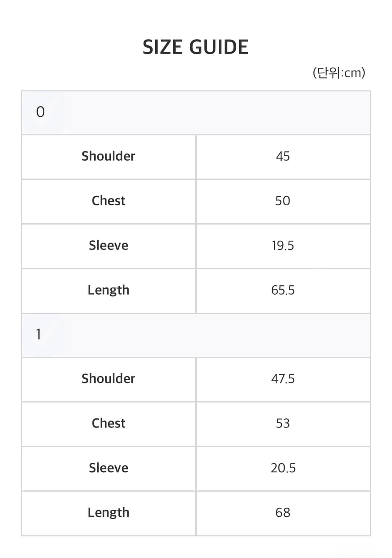The width and height of the screenshot is (392, 558).
Task: Select the sleeve value 20.5
Action: point(283,468)
